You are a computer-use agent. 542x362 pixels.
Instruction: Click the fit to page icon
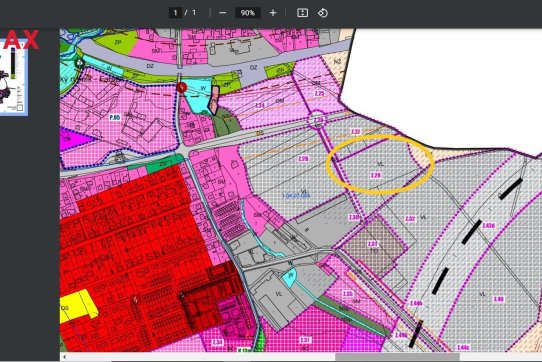point(302,13)
